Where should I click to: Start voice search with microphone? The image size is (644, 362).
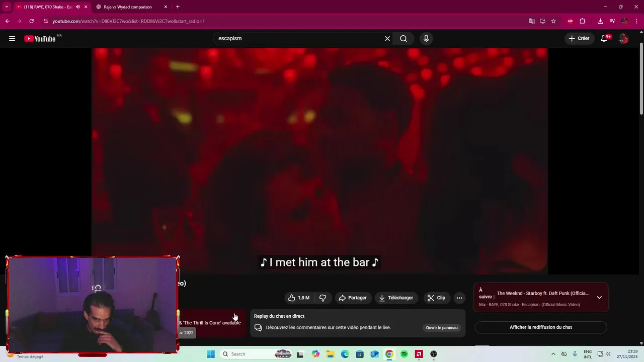[x=426, y=39]
